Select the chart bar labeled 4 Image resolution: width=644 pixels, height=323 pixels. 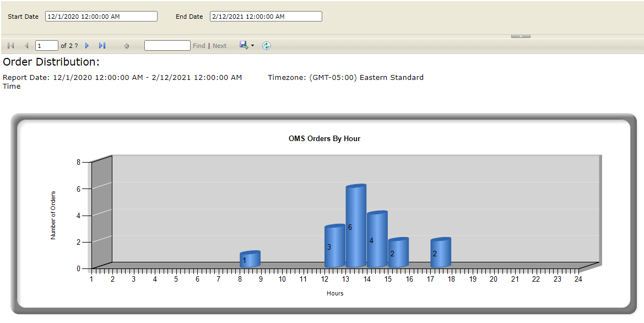377,240
